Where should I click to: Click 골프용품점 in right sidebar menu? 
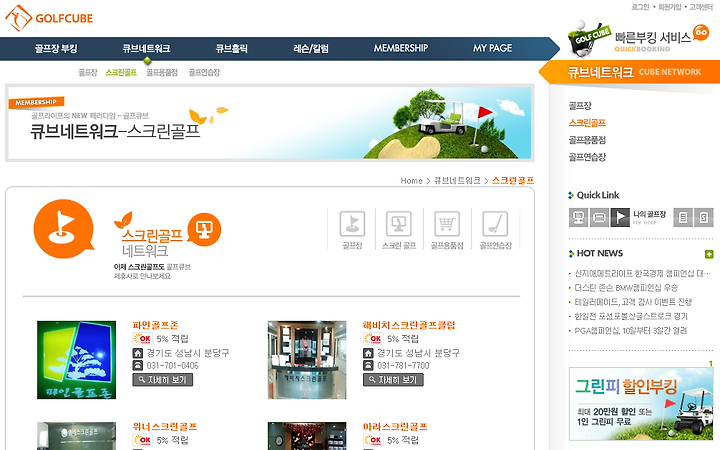click(587, 140)
